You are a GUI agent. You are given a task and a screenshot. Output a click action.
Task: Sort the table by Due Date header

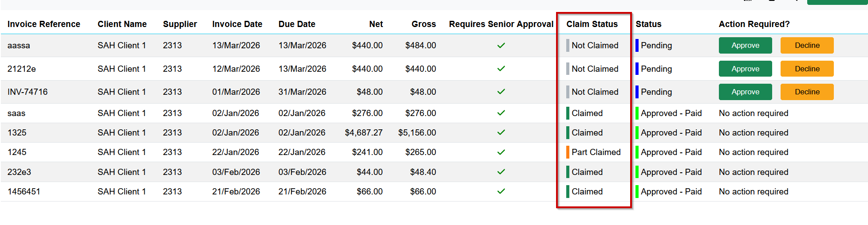pyautogui.click(x=297, y=24)
